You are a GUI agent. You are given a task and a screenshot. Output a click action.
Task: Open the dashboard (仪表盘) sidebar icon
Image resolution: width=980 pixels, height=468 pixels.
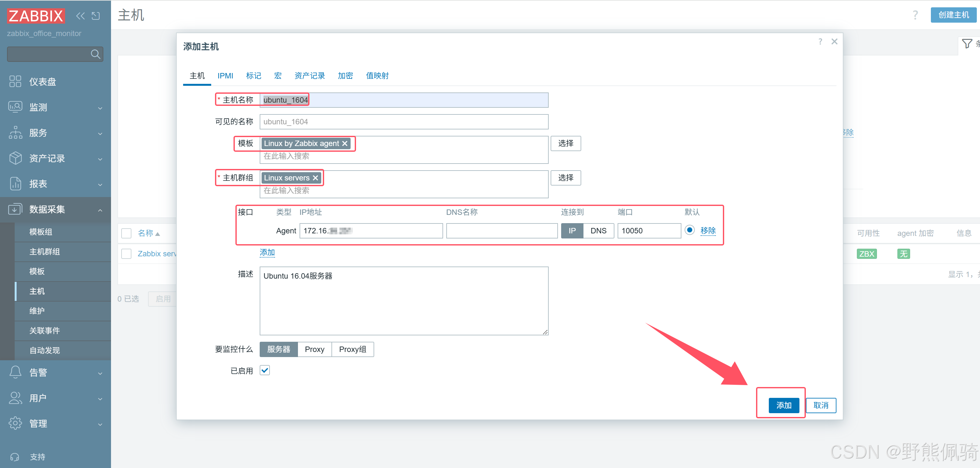click(15, 81)
